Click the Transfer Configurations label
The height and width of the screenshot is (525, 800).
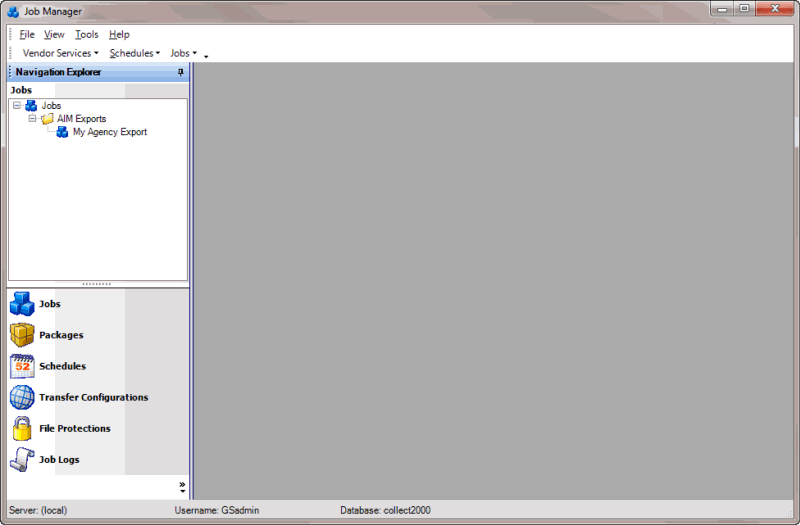click(93, 397)
